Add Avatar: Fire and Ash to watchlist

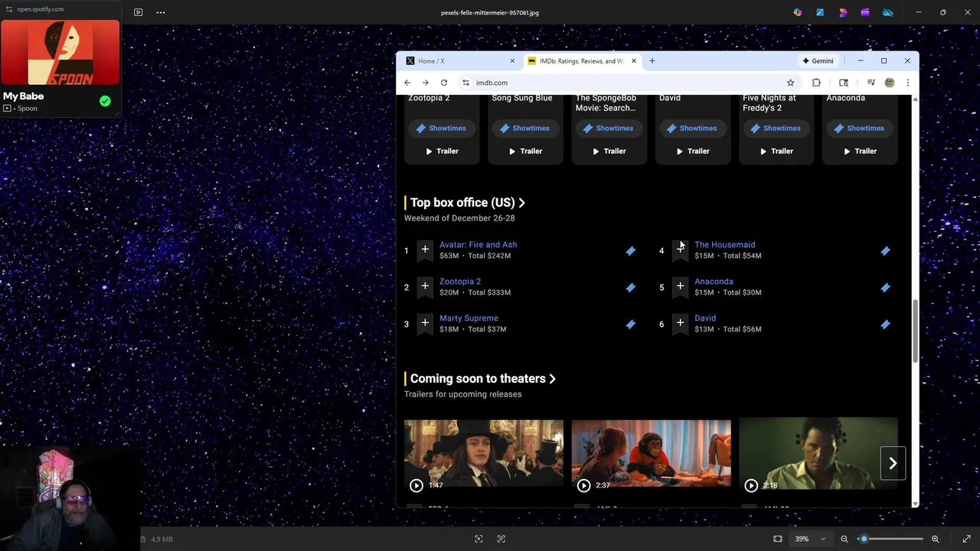425,250
